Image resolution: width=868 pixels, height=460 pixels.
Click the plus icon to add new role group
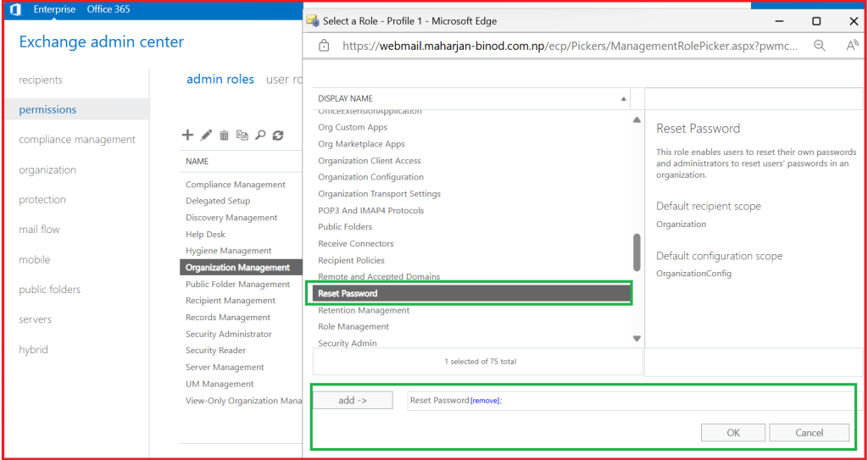click(x=188, y=135)
